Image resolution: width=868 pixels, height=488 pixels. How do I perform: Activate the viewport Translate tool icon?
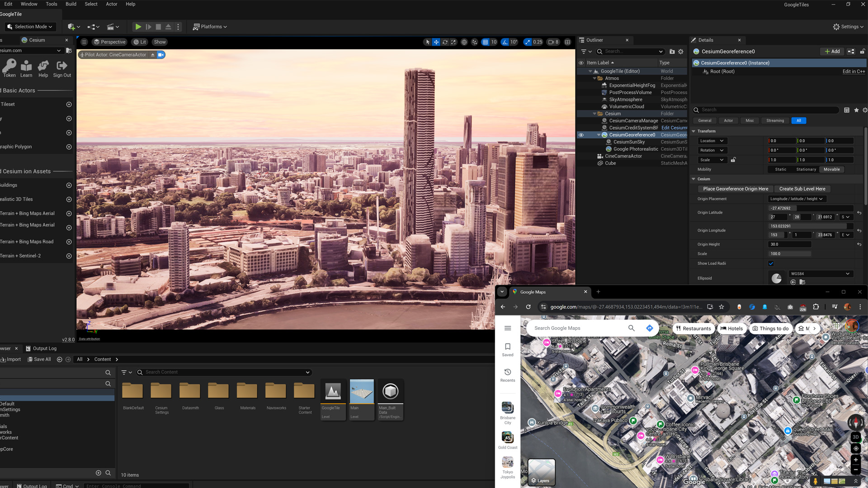click(x=436, y=42)
